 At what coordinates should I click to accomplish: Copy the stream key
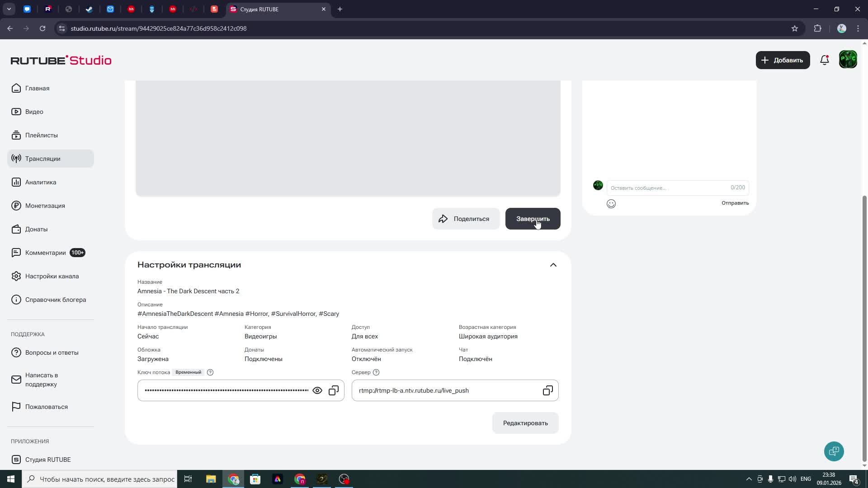click(x=334, y=390)
